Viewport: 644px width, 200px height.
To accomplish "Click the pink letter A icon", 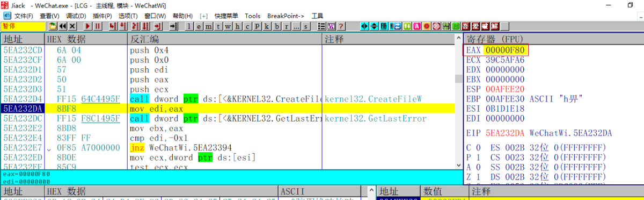I will pos(417,26).
